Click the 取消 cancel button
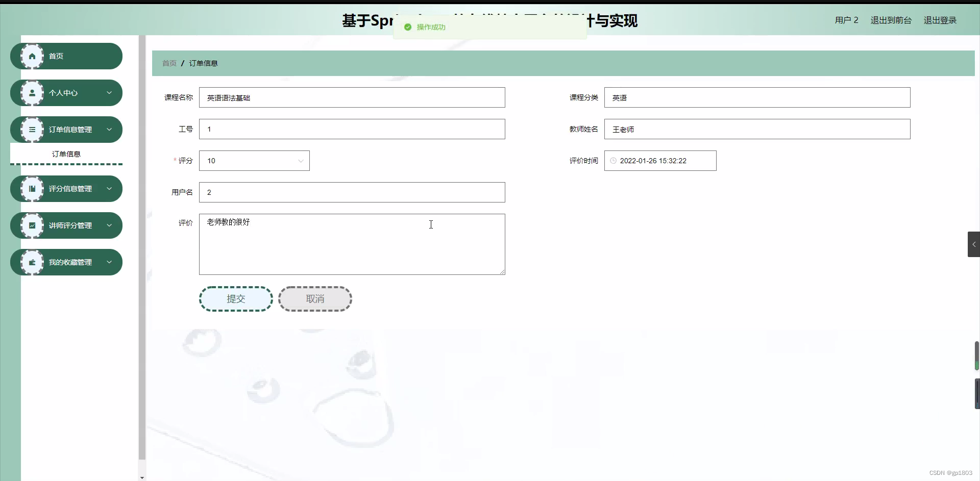This screenshot has height=481, width=980. pos(315,299)
